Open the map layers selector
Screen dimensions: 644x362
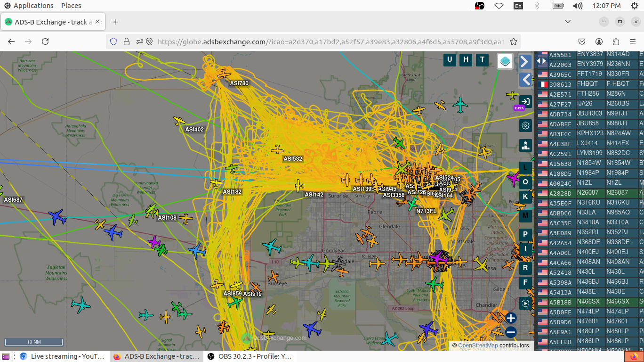pos(505,61)
